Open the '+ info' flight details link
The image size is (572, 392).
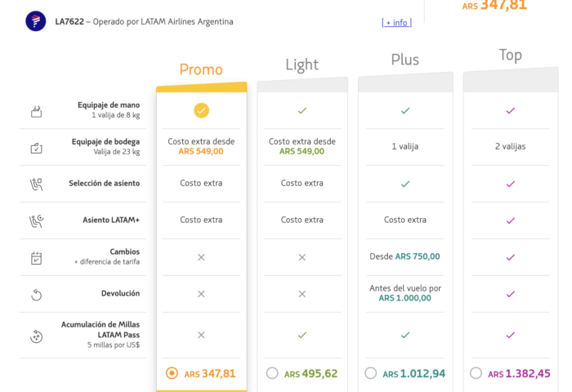[x=396, y=23]
